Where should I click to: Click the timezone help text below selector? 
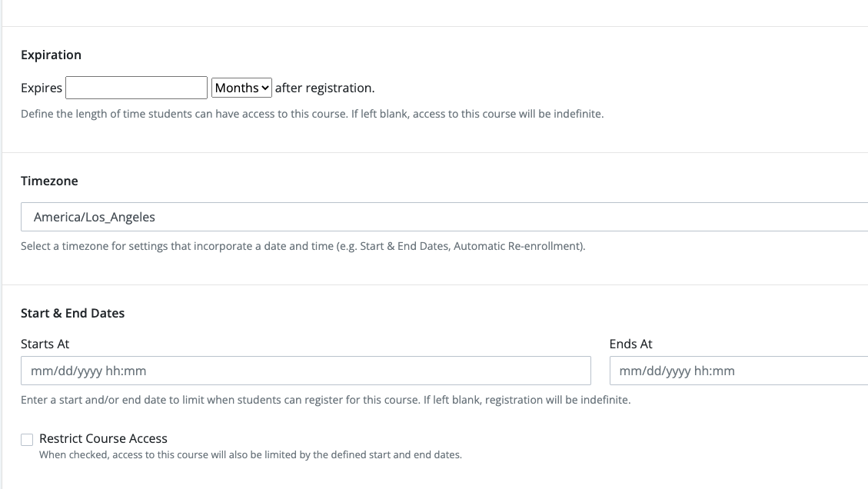(x=303, y=247)
